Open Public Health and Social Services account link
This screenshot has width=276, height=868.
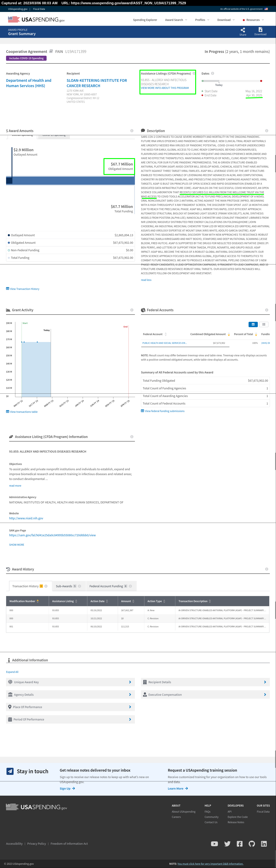(x=164, y=343)
